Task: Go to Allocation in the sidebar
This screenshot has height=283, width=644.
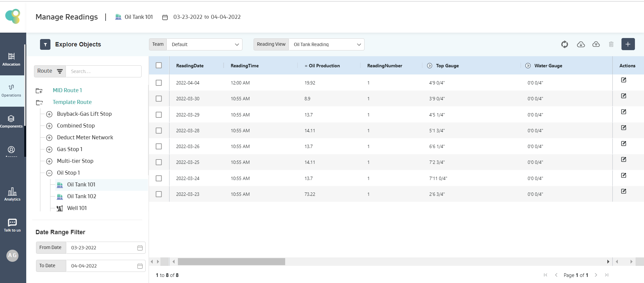Action: (x=11, y=59)
